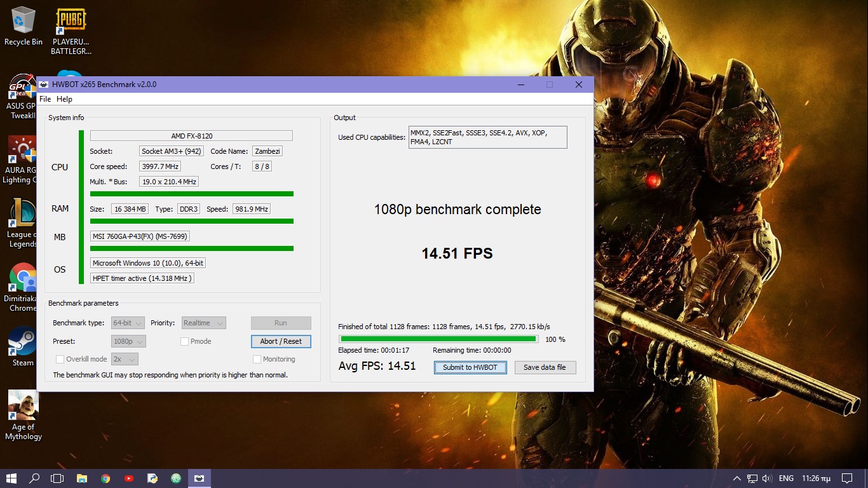The image size is (868, 488).
Task: Click the HPET timer active field
Action: 142,278
